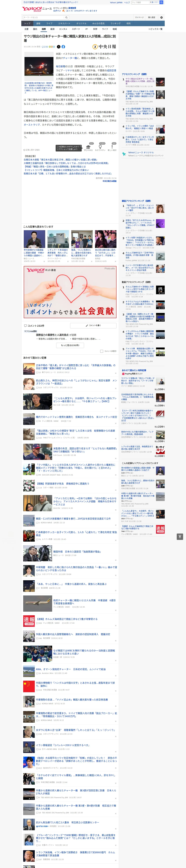Click the scroll-to-top arrow button
Viewport: 186px width, 868px height.
click(180, 537)
